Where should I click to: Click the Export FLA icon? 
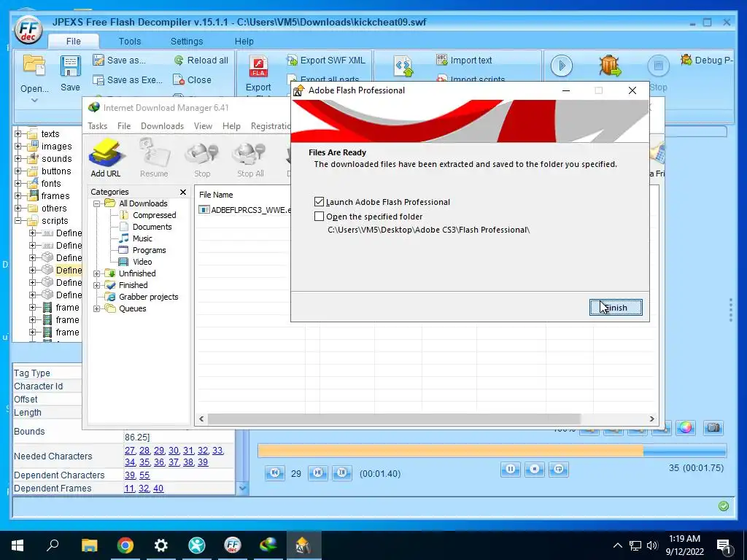click(258, 67)
